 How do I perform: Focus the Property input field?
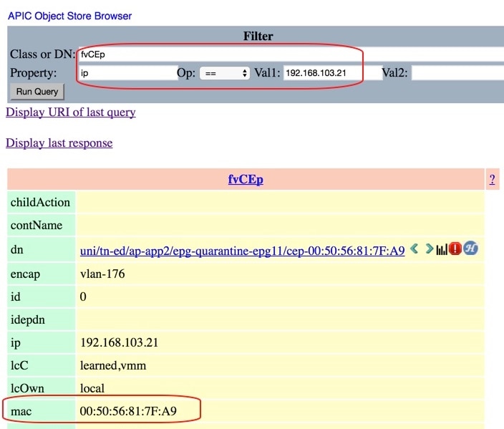pyautogui.click(x=128, y=73)
